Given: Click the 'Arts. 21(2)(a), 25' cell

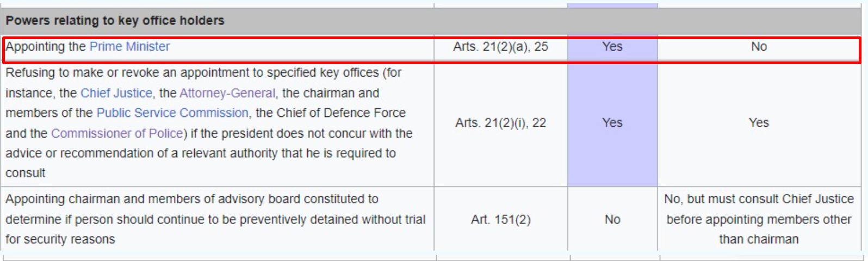Looking at the screenshot, I should [x=500, y=47].
